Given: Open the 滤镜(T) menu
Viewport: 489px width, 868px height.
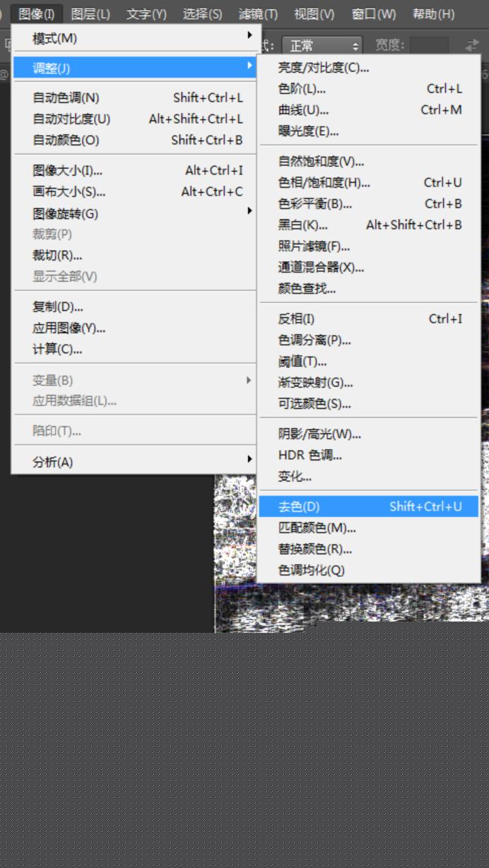Looking at the screenshot, I should 258,13.
